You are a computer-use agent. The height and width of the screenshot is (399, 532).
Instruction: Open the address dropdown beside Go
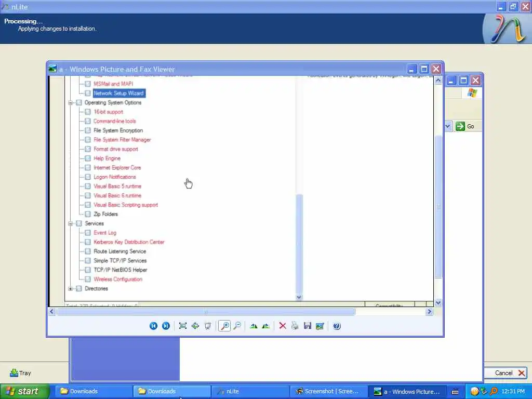[x=448, y=126]
